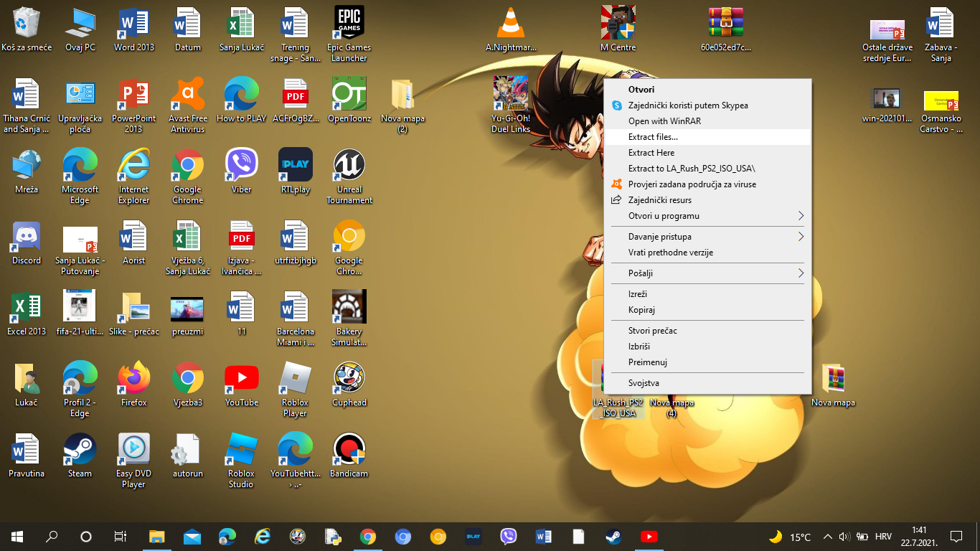This screenshot has height=551, width=980.
Task: Select the Discord desktop icon
Action: point(27,242)
